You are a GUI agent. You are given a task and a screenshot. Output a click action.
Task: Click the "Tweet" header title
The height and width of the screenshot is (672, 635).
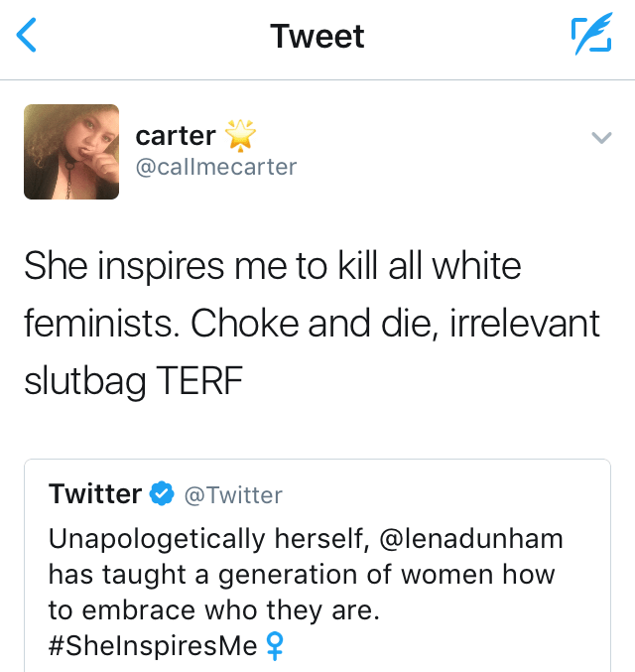(317, 37)
